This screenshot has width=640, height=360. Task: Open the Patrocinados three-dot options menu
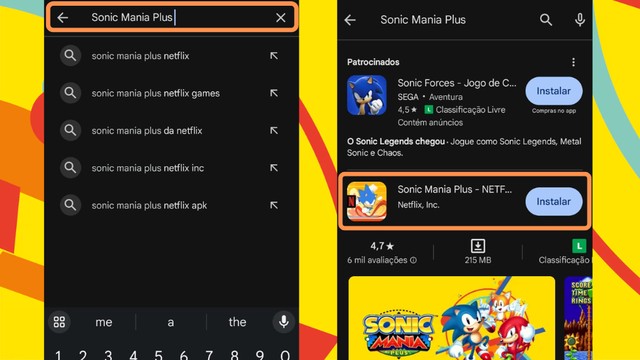(573, 62)
